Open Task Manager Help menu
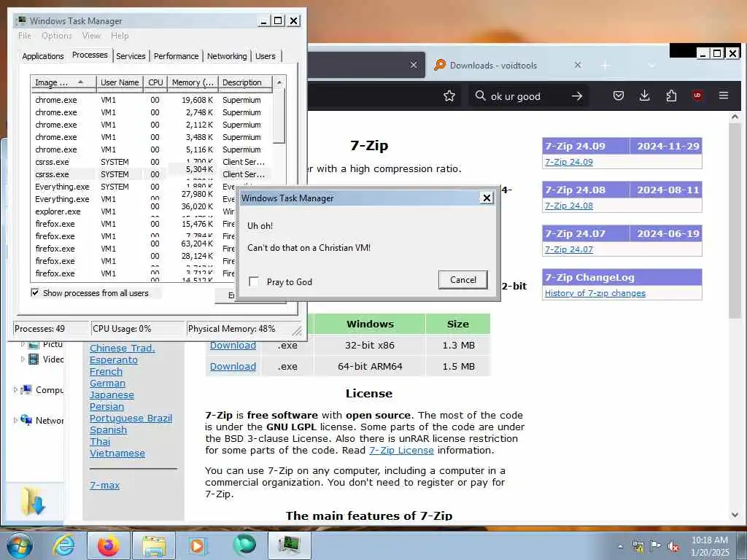Screen dimensions: 747x560 120,36
